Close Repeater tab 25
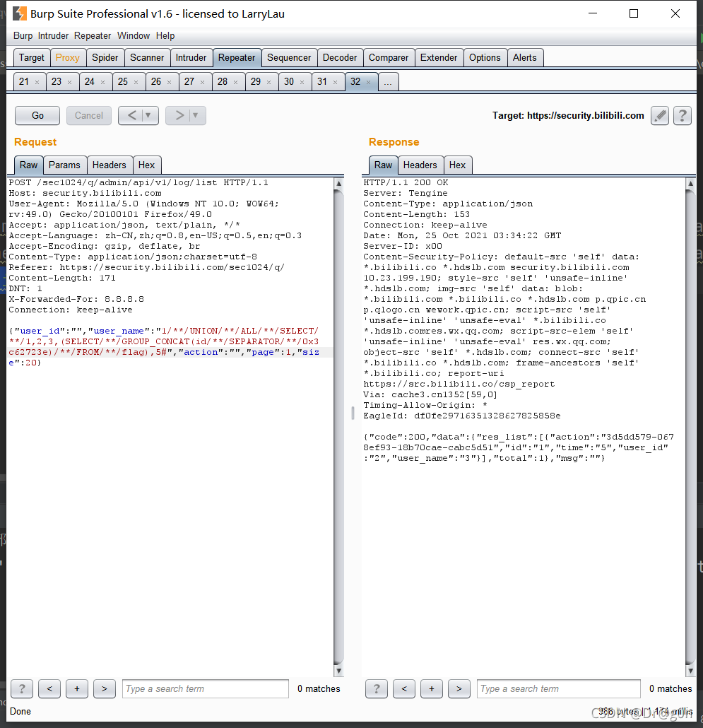 click(x=136, y=82)
